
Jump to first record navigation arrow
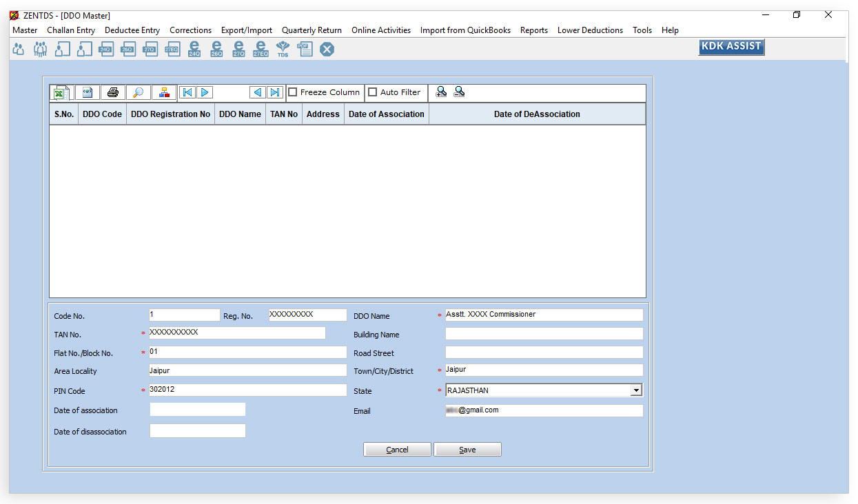point(187,92)
